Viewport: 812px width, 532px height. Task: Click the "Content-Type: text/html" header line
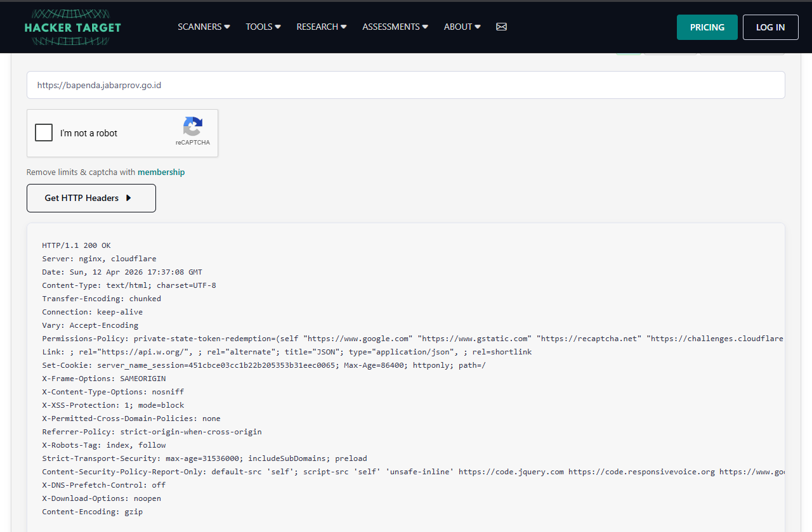click(129, 285)
